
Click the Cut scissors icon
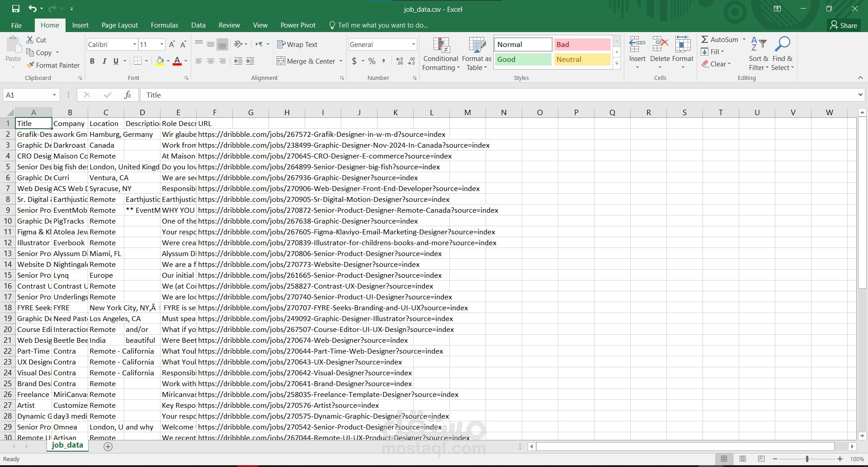30,40
